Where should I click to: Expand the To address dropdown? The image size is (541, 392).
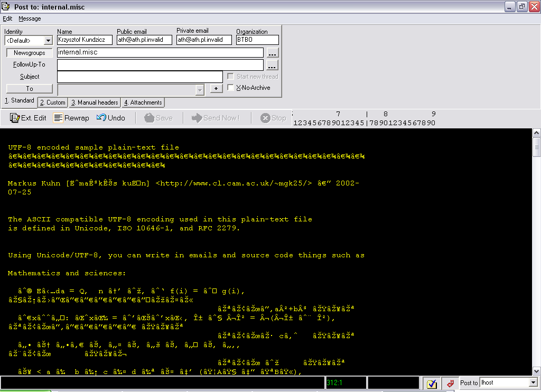tap(200, 90)
